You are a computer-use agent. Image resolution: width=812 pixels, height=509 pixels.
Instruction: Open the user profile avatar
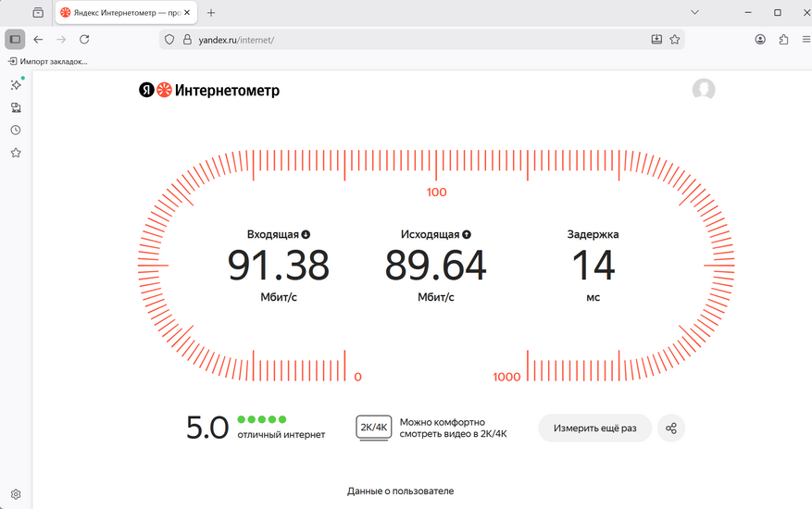tap(704, 90)
